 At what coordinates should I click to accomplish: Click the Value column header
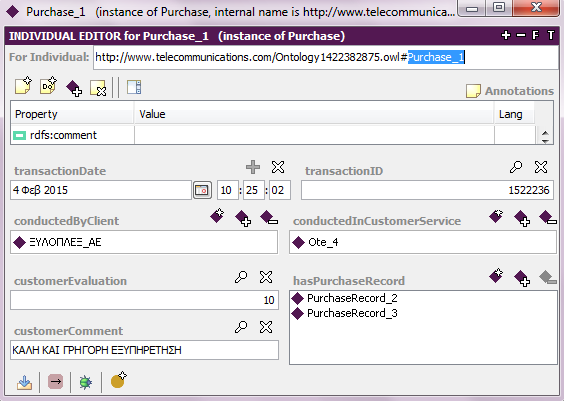click(314, 114)
